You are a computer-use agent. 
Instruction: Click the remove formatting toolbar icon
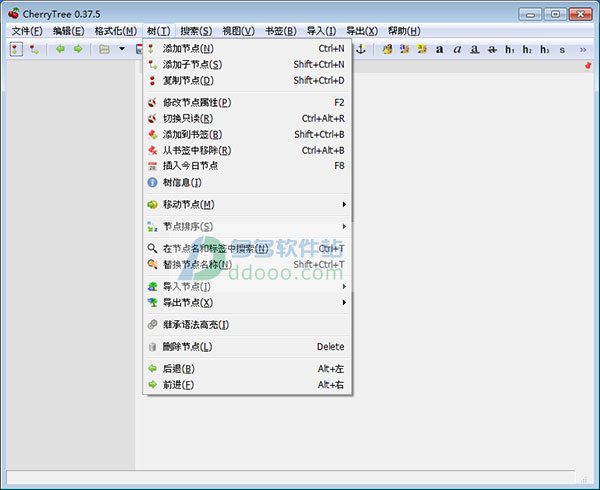(x=387, y=49)
